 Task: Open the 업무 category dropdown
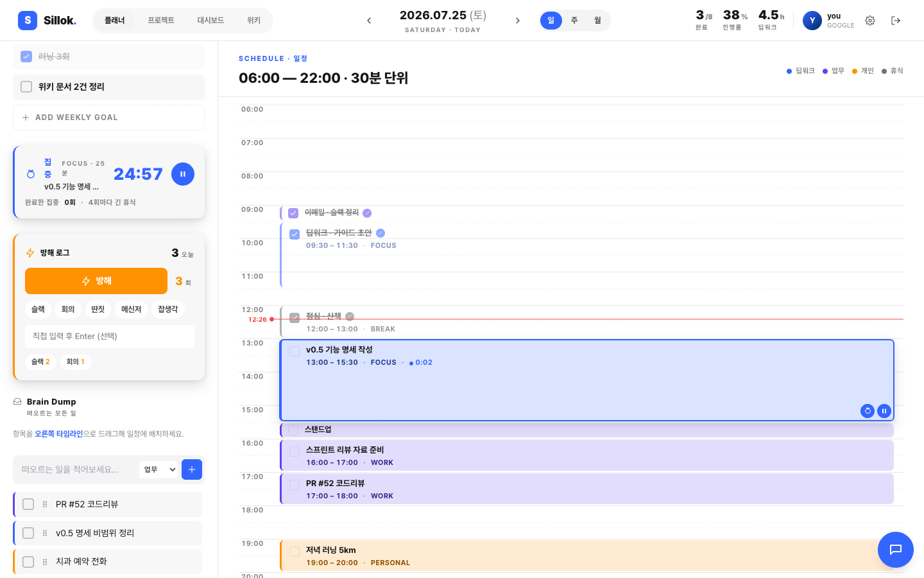(158, 469)
